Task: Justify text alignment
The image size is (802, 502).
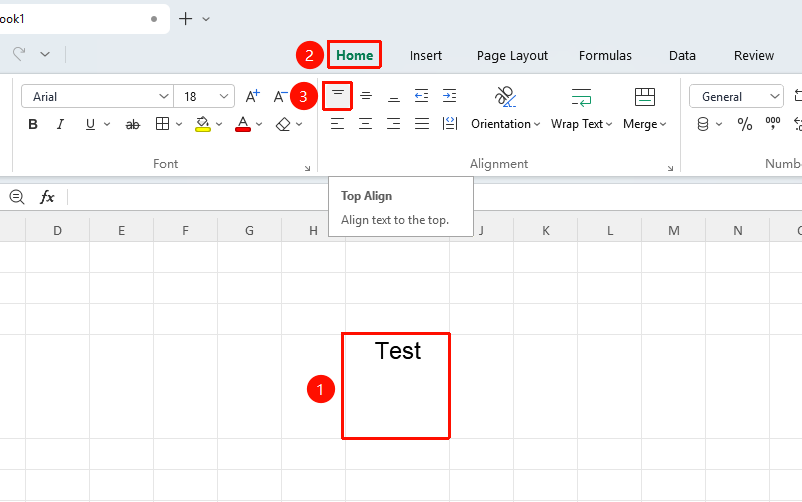Action: tap(421, 123)
